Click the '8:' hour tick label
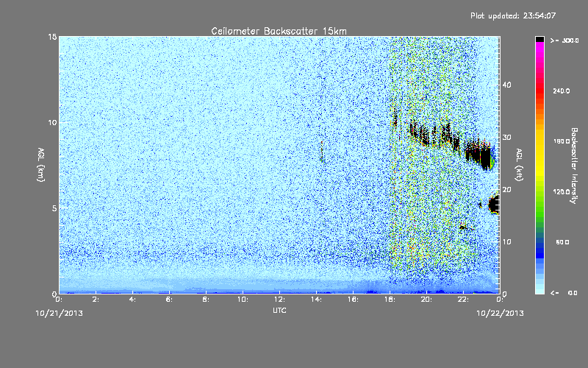Viewport: 588px width, 368px height. coord(206,300)
